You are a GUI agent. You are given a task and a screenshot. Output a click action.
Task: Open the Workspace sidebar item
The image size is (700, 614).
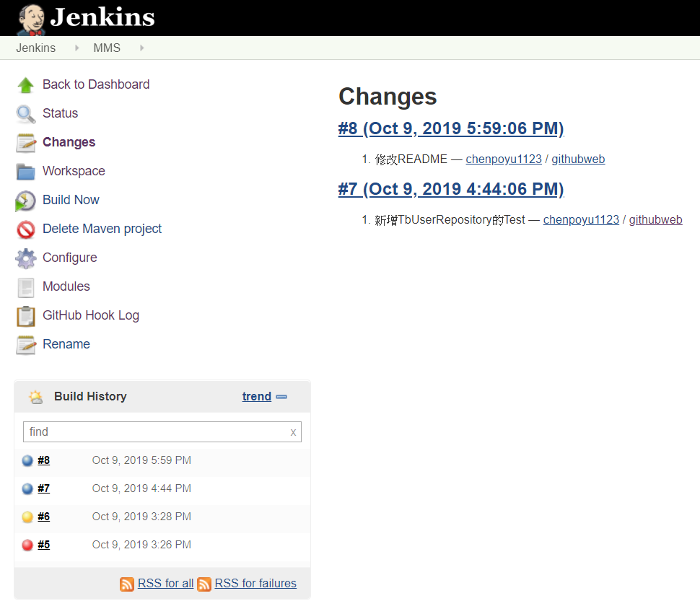(74, 171)
